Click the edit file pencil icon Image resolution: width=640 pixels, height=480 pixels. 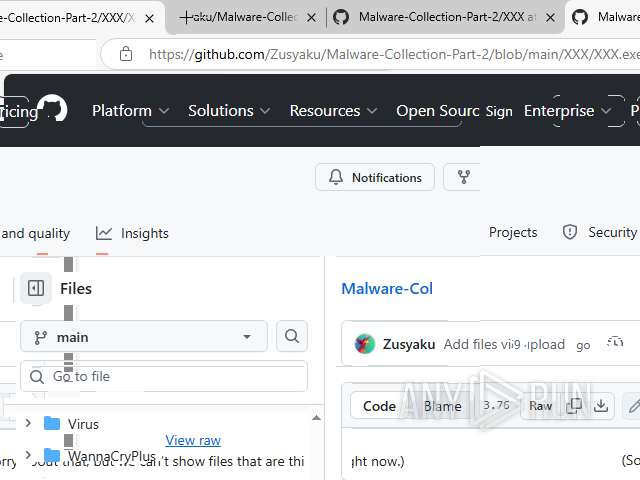(633, 406)
